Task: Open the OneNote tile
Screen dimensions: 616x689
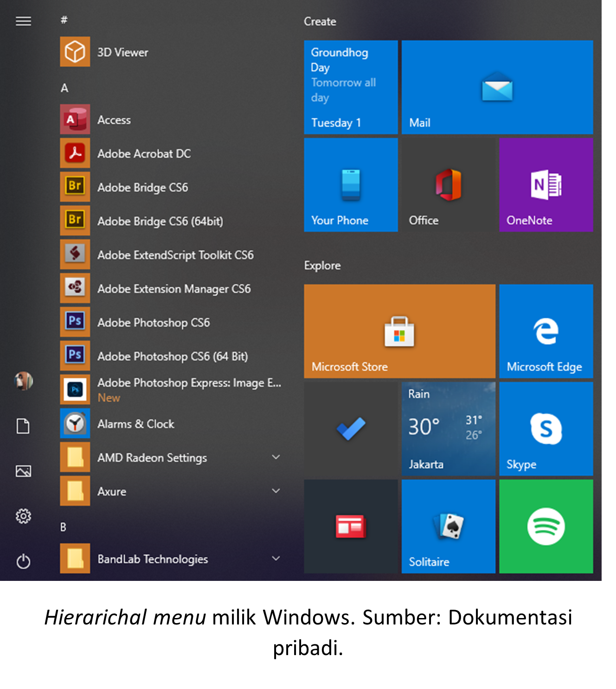Action: [x=546, y=185]
